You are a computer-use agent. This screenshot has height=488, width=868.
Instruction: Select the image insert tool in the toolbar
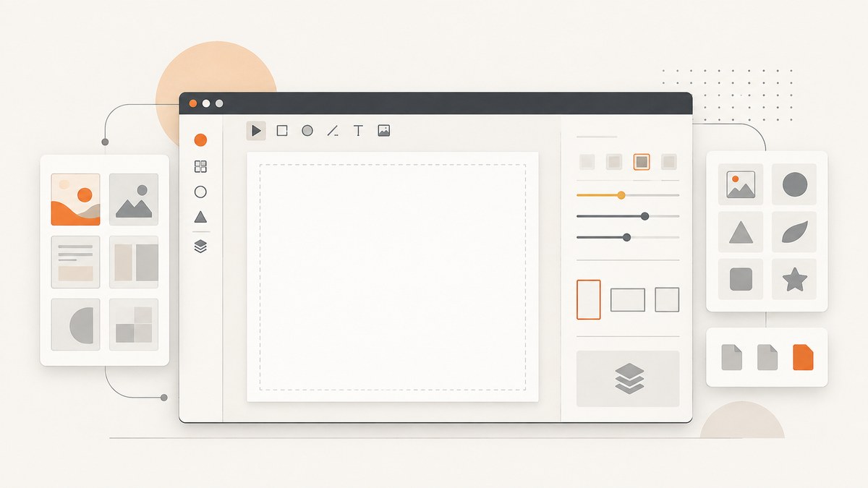pos(384,131)
